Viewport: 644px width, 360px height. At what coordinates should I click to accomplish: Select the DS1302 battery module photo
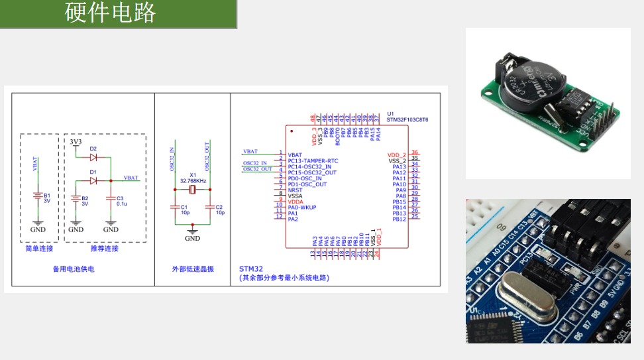click(x=548, y=103)
